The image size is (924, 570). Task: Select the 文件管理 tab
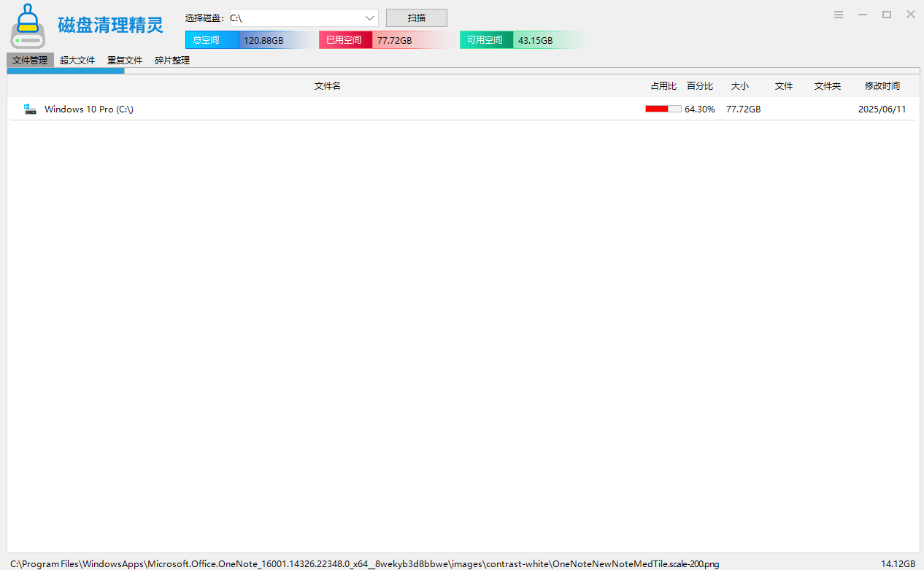30,61
